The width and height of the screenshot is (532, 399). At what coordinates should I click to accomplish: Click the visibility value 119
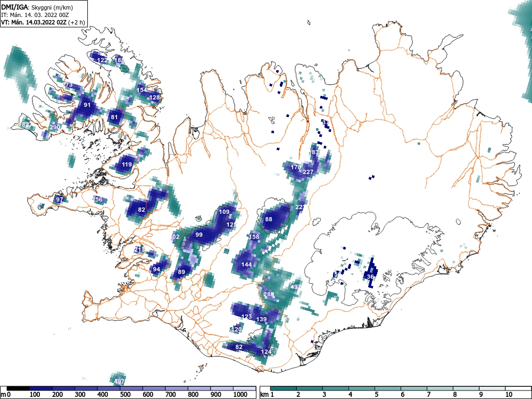pos(127,165)
